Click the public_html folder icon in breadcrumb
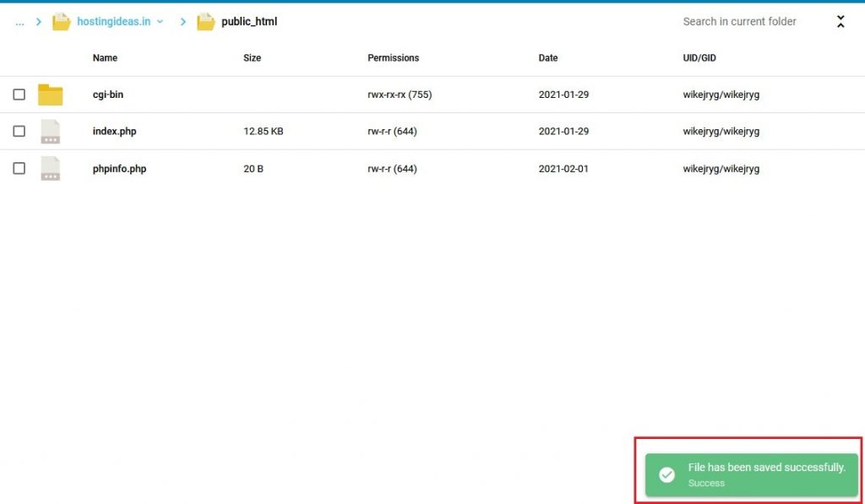The image size is (865, 504). pyautogui.click(x=206, y=21)
